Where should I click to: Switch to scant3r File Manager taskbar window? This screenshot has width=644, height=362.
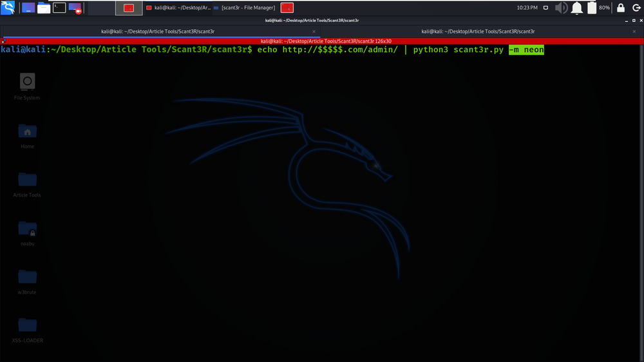[244, 8]
